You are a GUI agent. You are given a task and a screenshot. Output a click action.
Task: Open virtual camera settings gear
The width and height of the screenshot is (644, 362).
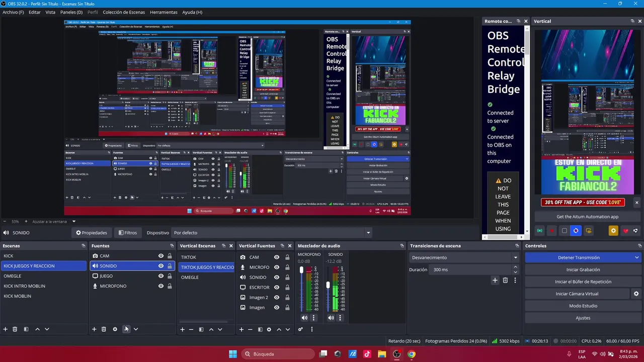(636, 294)
